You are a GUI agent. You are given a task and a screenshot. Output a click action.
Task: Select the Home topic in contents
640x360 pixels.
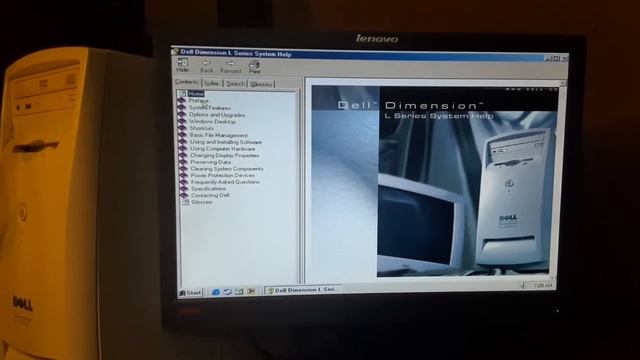coord(196,93)
